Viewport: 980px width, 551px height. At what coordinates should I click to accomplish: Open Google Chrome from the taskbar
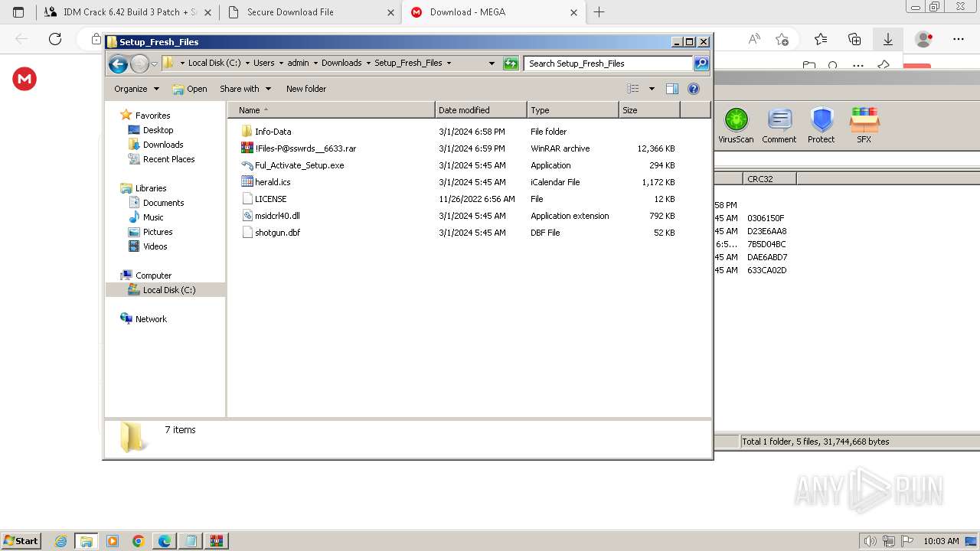[139, 541]
